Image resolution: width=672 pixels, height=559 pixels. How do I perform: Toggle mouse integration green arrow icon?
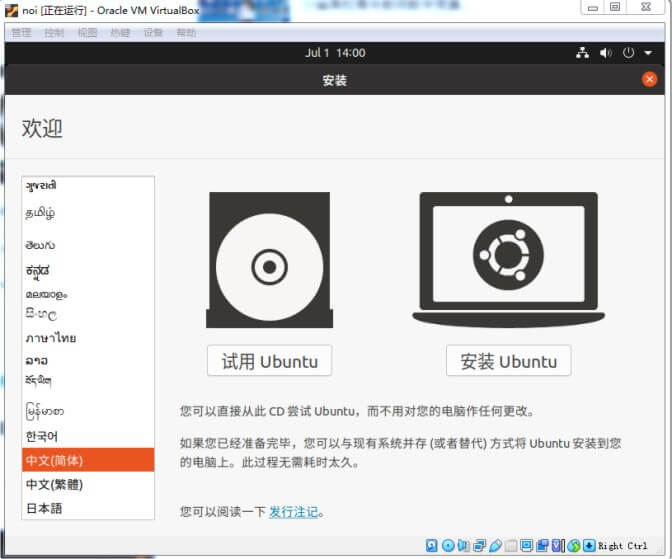pyautogui.click(x=574, y=545)
